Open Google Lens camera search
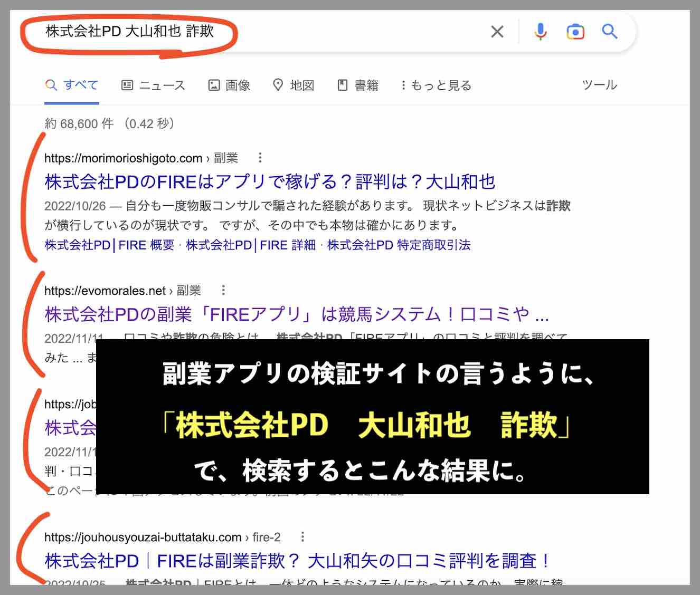Viewport: 700px width, 595px height. [x=575, y=32]
